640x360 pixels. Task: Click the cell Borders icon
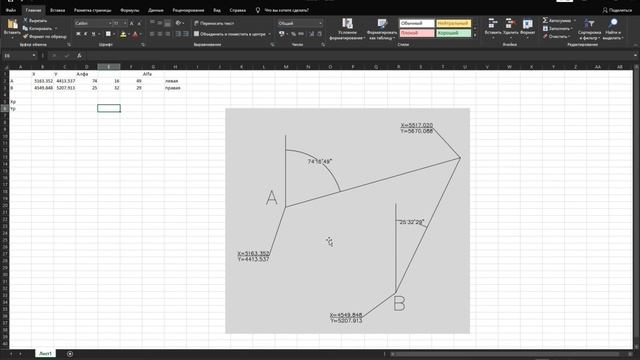click(108, 34)
